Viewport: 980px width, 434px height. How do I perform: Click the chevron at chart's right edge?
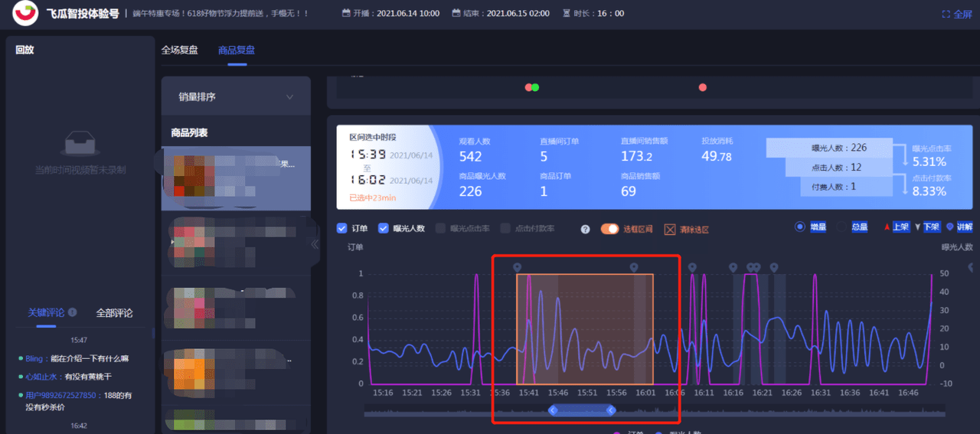971,267
